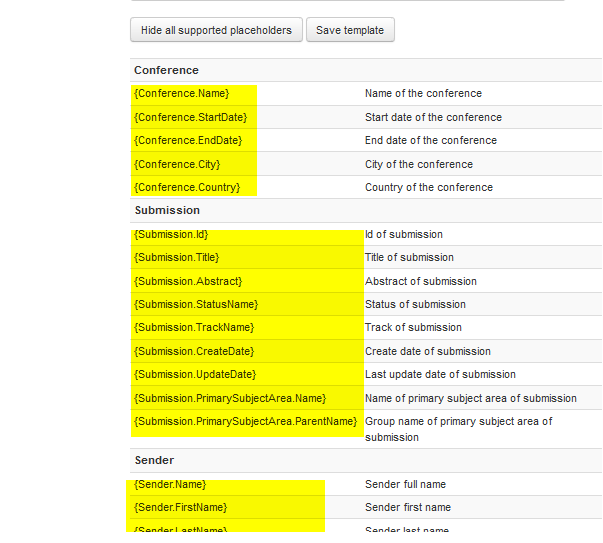Click the {Submission.PrimarySubjectArea.ParentName} placeholder
The image size is (603, 543).
(245, 422)
